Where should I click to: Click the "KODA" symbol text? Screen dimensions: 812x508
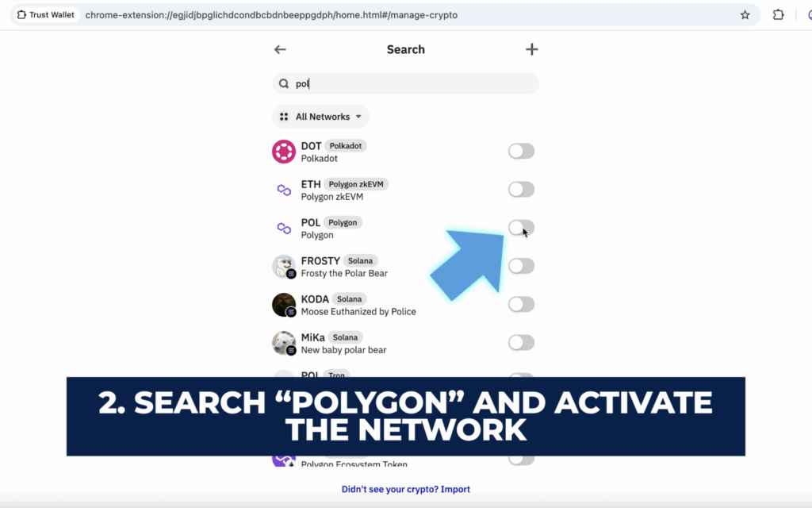[315, 299]
